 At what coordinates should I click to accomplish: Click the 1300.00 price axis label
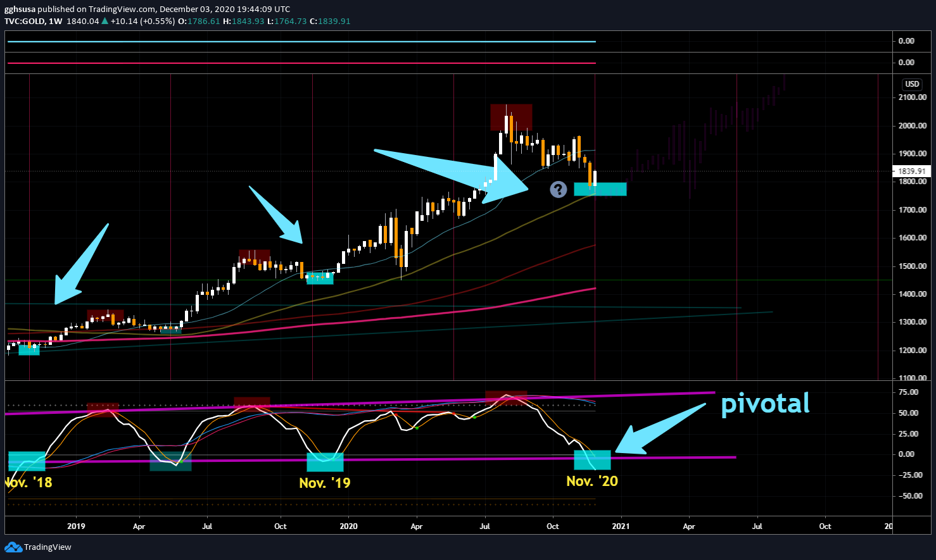[913, 322]
